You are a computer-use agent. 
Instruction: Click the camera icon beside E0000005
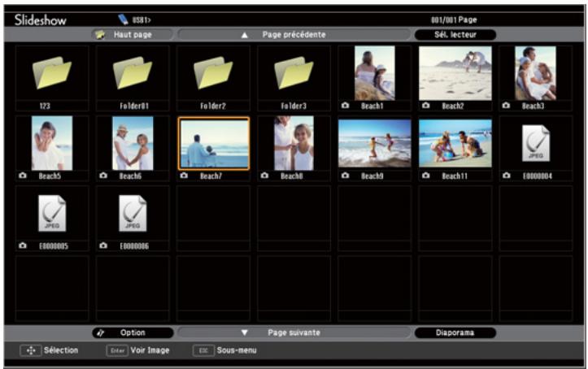[23, 245]
